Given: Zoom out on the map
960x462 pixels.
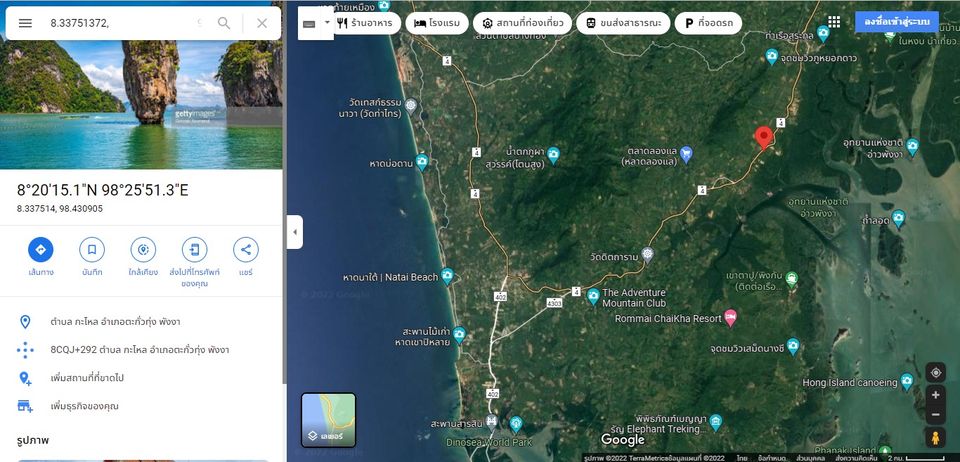Looking at the screenshot, I should point(936,415).
